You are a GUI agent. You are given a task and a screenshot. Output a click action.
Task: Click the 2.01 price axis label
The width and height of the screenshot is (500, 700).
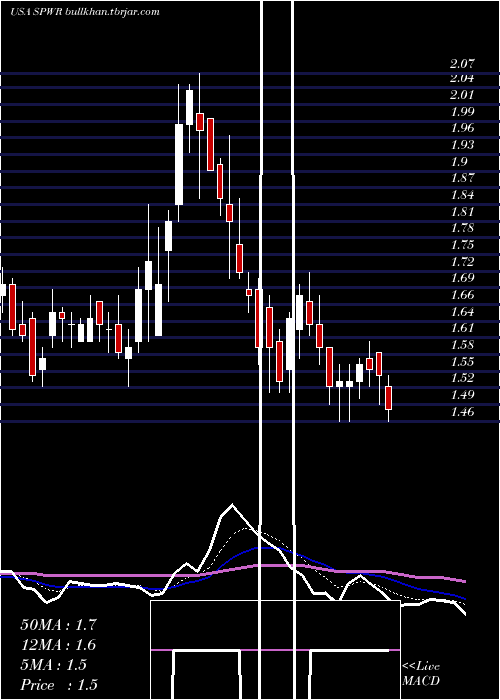[x=462, y=95]
